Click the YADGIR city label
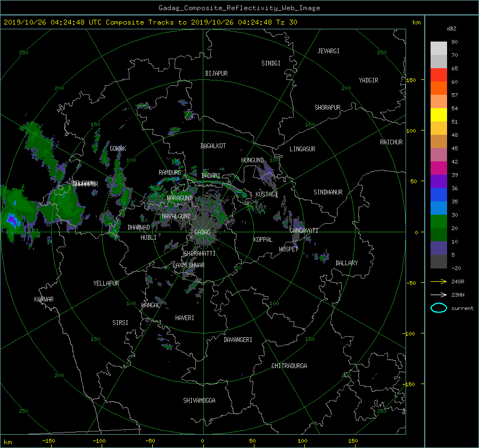479x448 pixels. (368, 80)
